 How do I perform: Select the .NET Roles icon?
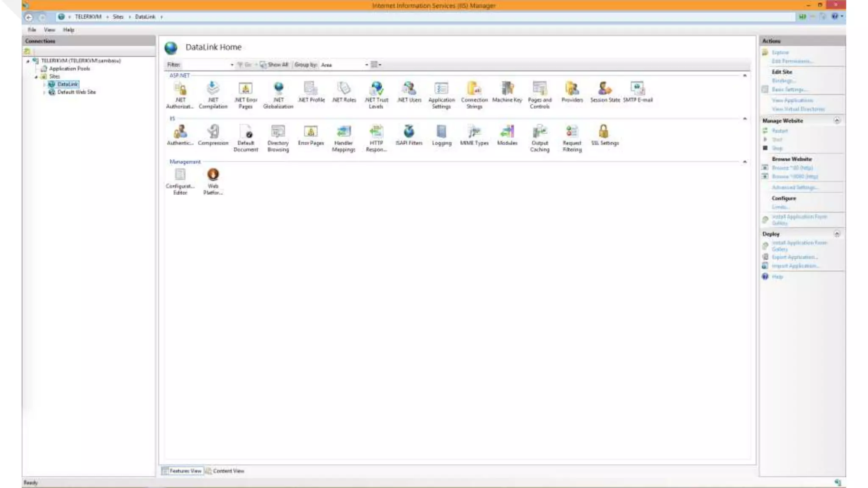344,92
